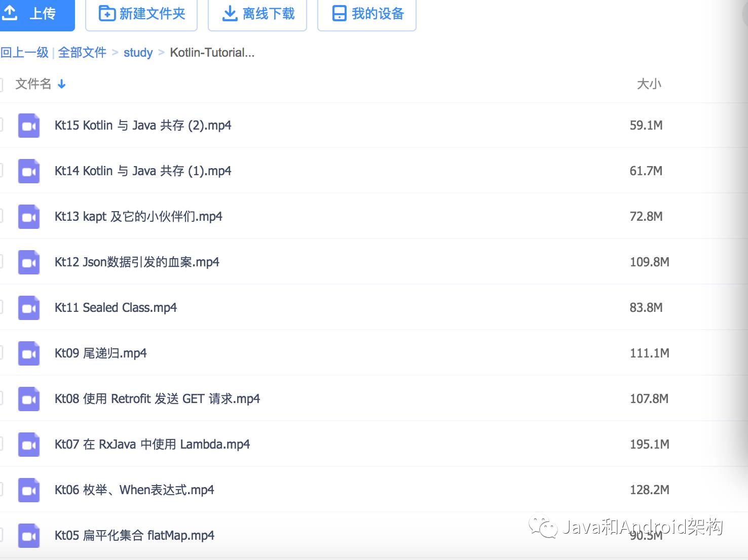Click size value 111.1M
The height and width of the screenshot is (560, 748).
click(x=650, y=353)
